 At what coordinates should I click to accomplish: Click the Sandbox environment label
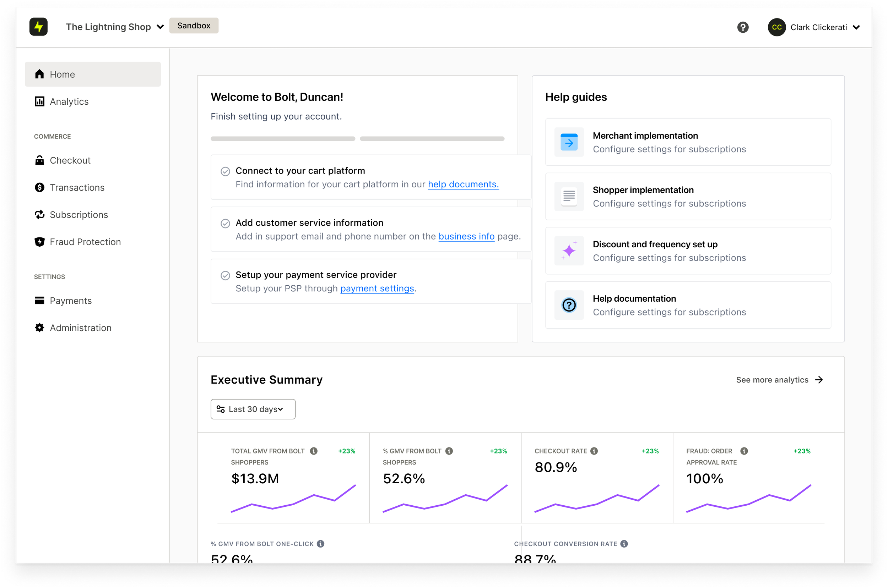194,26
